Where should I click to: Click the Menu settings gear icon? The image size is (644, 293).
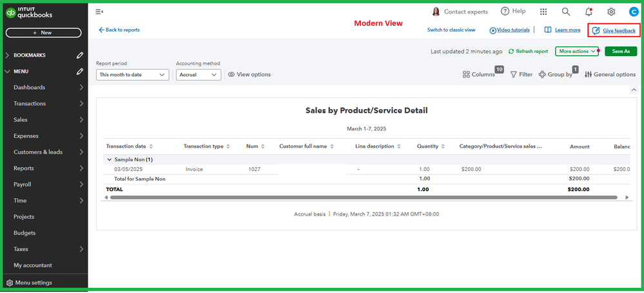(10, 283)
